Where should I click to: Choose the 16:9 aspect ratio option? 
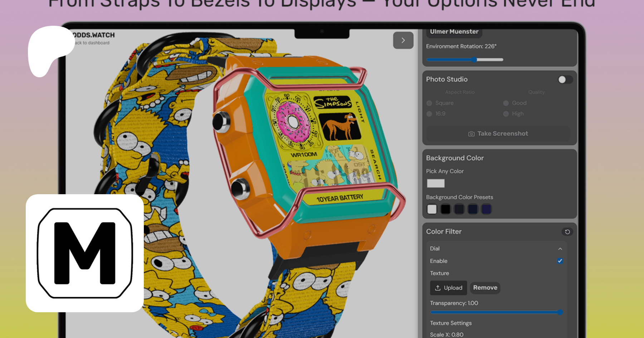pos(429,114)
